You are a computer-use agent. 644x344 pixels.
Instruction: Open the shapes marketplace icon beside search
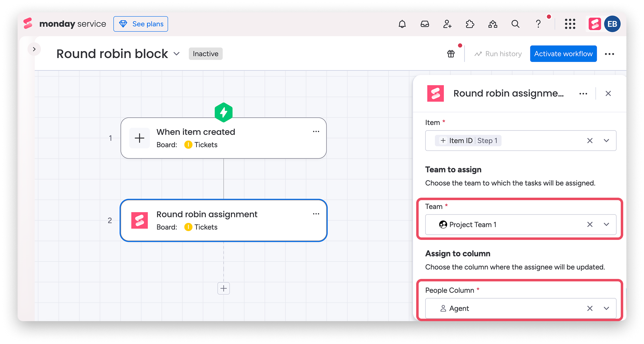[493, 24]
